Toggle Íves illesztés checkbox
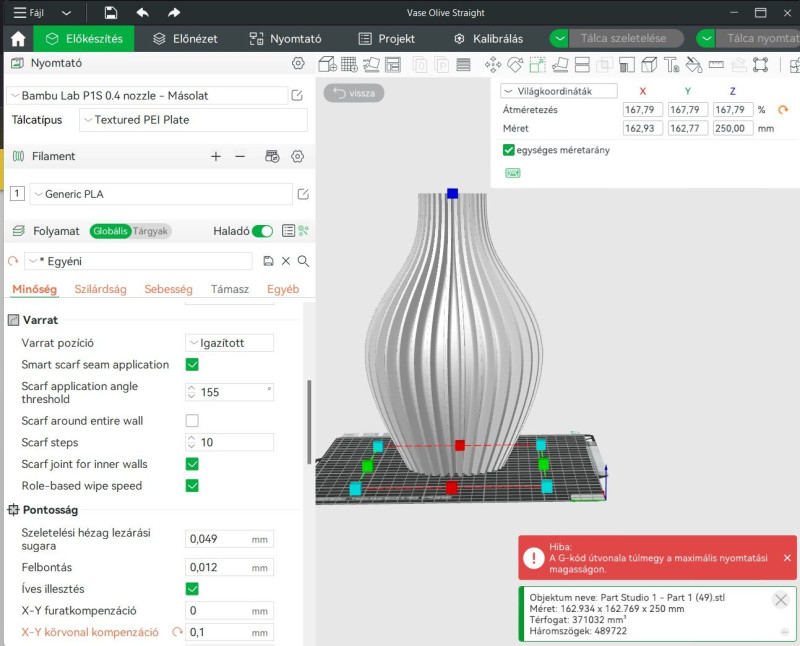Image resolution: width=800 pixels, height=646 pixels. click(192, 588)
